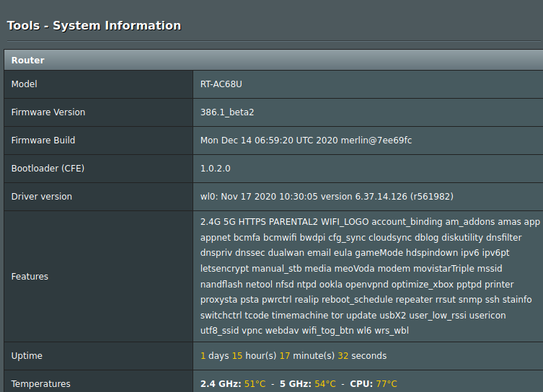Select the Router section header
543x392 pixels.
273,60
